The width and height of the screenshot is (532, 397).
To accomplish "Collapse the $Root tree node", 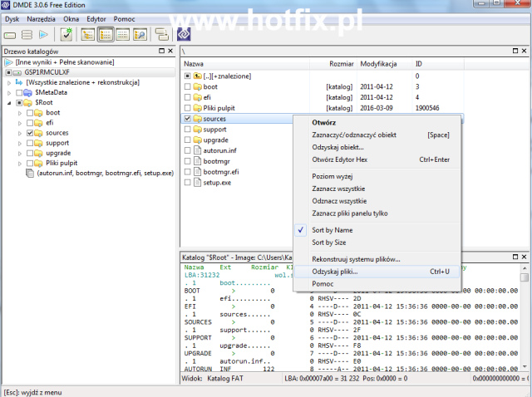I will coord(9,103).
